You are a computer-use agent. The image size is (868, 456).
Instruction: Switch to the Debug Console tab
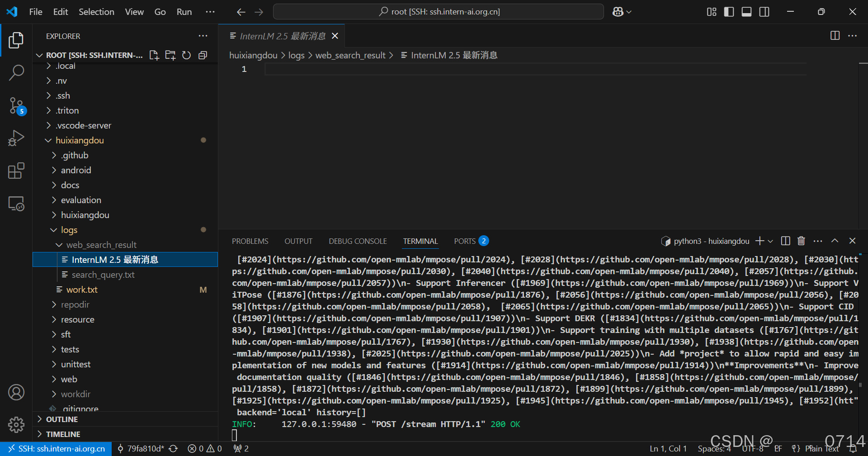coord(358,242)
